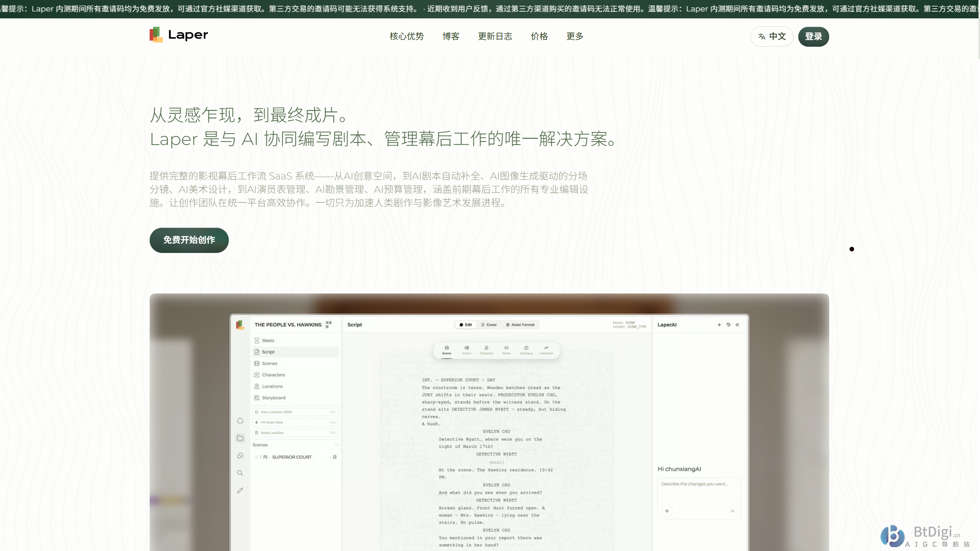Click the Laper logo in the header
The width and height of the screenshot is (980, 551).
click(x=179, y=35)
